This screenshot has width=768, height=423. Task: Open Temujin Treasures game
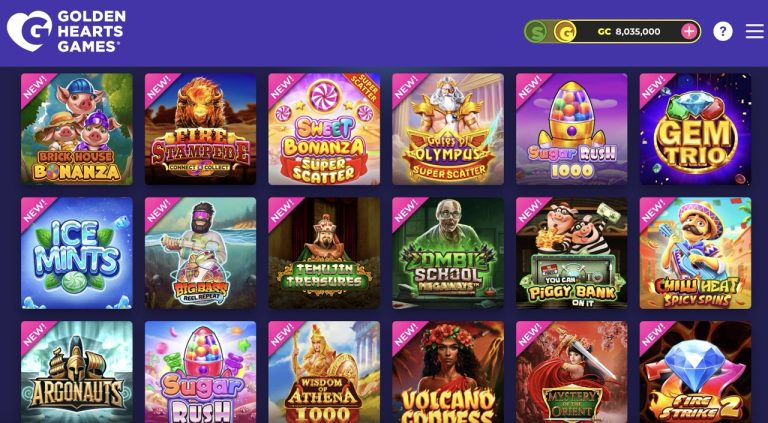point(324,253)
